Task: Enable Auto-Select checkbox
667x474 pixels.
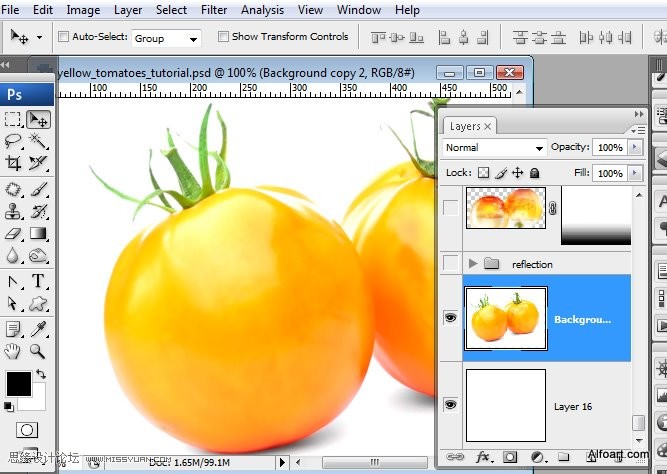Action: (x=63, y=37)
